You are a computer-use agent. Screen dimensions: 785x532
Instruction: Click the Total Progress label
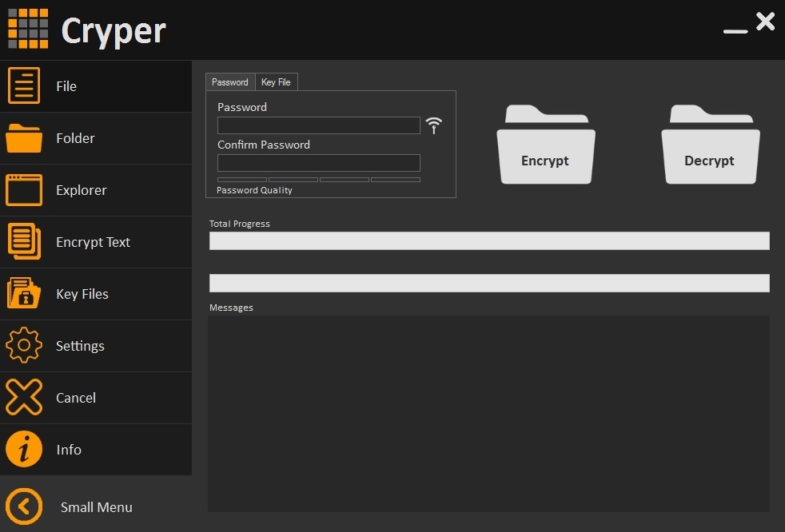point(239,224)
